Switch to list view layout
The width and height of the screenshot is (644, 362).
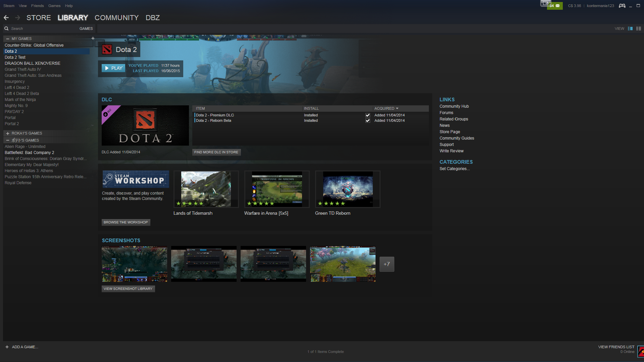coord(639,29)
